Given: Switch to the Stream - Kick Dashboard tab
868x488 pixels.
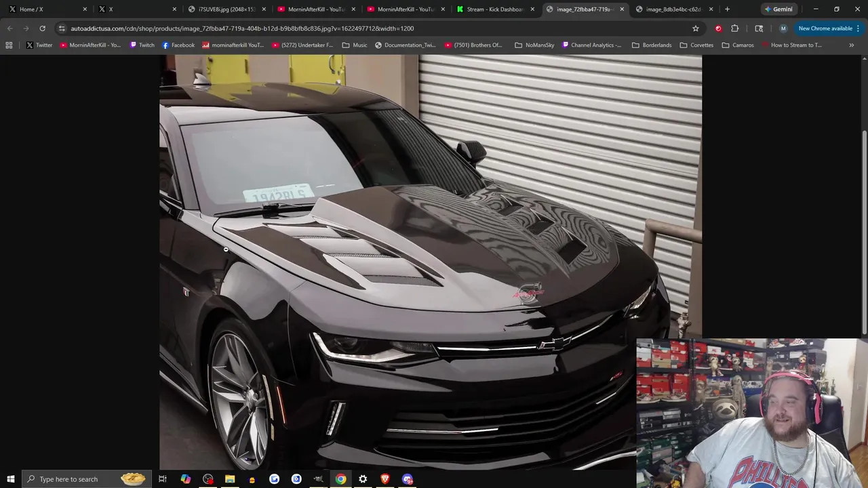Looking at the screenshot, I should (x=495, y=9).
